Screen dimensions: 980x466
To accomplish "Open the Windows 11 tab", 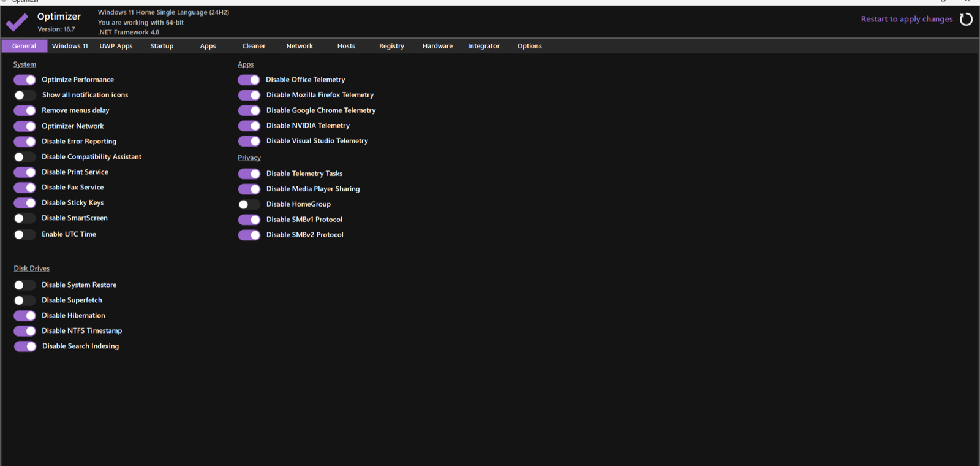I will click(70, 46).
